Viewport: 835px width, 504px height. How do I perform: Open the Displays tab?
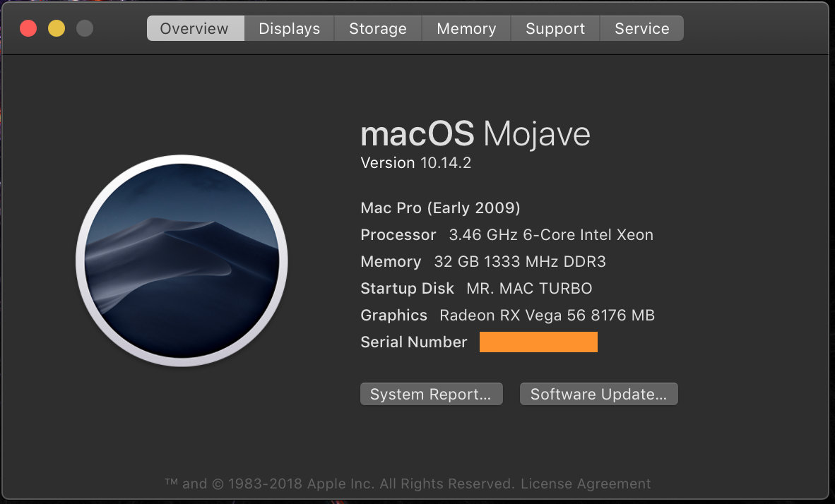[x=289, y=28]
